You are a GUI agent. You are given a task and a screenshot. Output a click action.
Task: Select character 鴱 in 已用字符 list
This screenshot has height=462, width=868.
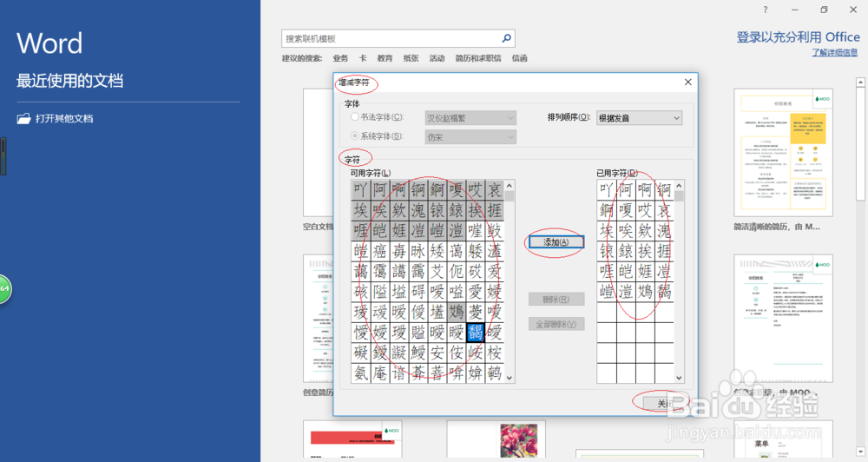point(645,292)
